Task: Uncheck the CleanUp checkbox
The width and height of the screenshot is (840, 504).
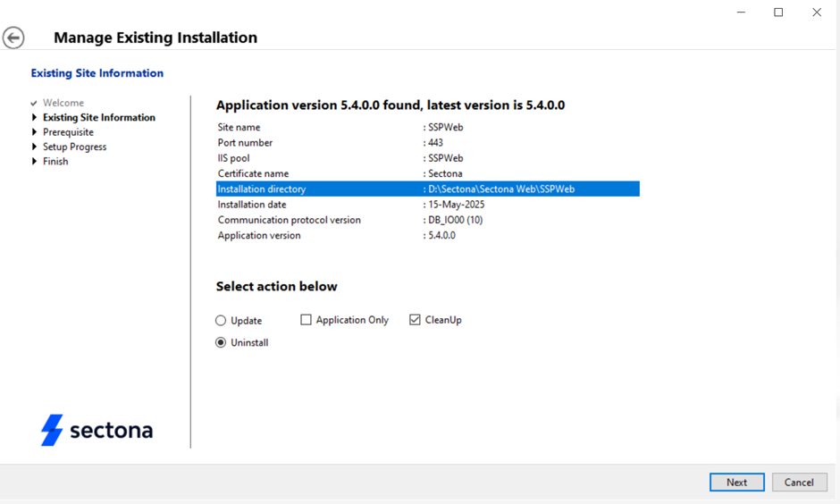Action: point(415,320)
